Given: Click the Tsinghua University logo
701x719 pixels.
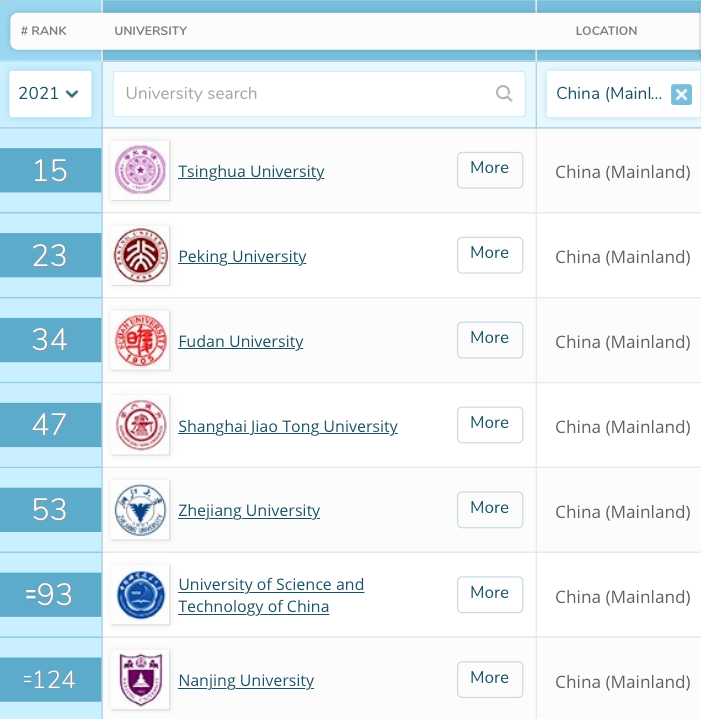Looking at the screenshot, I should click(x=140, y=170).
